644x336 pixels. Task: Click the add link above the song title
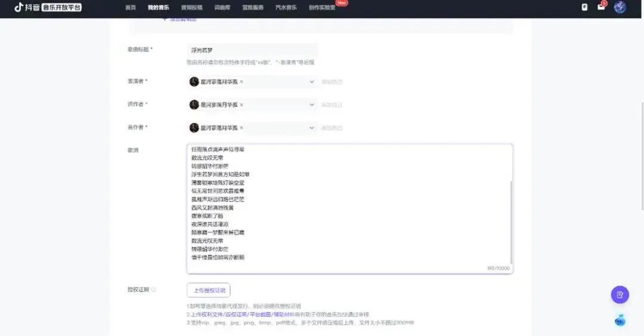(x=179, y=19)
